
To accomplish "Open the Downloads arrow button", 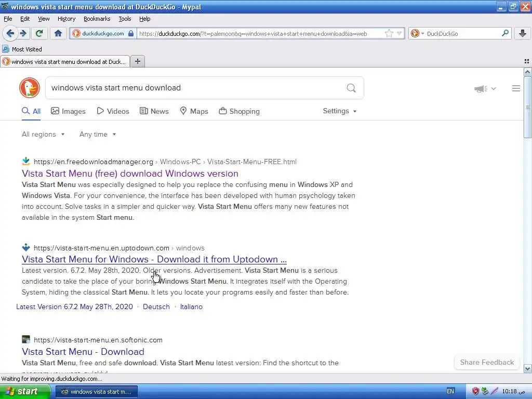I will click(x=523, y=33).
